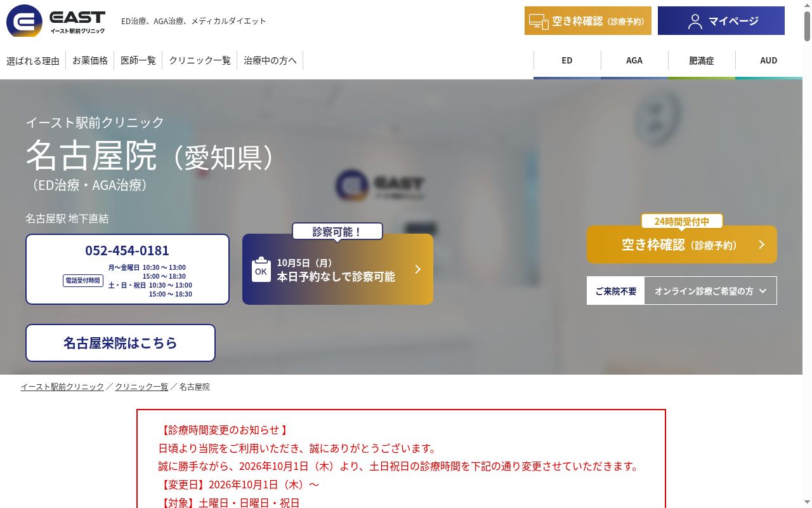Click ED治療、AGA治療、メディカルダイエット tagline
Screen dimensions: 812x508
[193, 21]
